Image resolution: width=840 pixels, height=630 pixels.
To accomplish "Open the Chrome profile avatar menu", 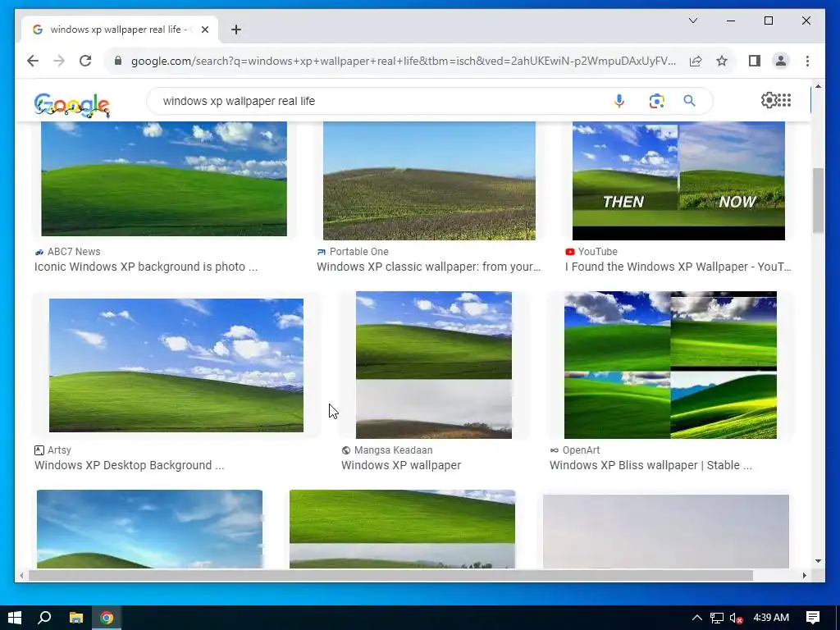I will click(x=781, y=61).
